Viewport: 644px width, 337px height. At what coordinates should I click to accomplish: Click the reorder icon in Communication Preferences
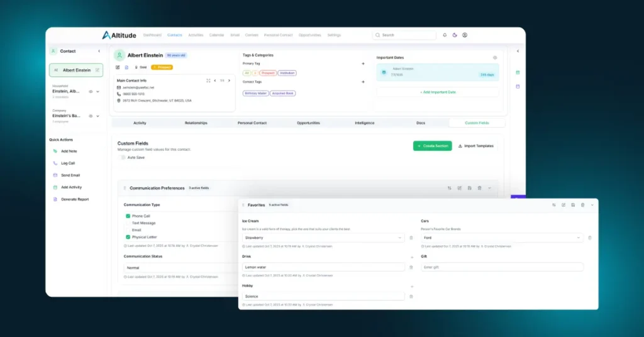coord(449,188)
